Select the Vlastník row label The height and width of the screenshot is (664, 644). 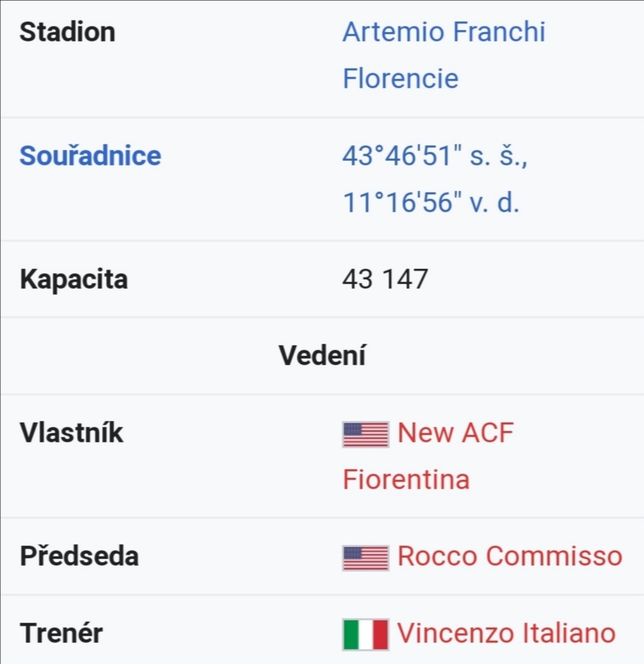[x=71, y=433]
